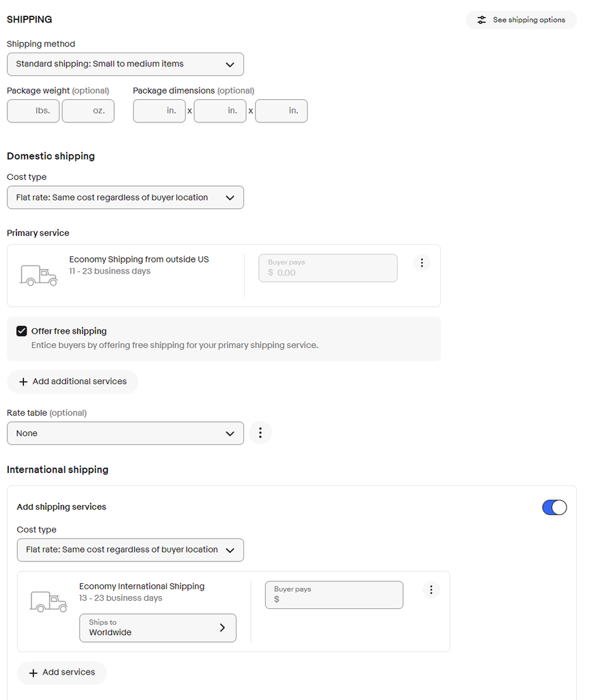This screenshot has height=700, width=609.
Task: Click Add services under international shipping
Action: [x=62, y=673]
